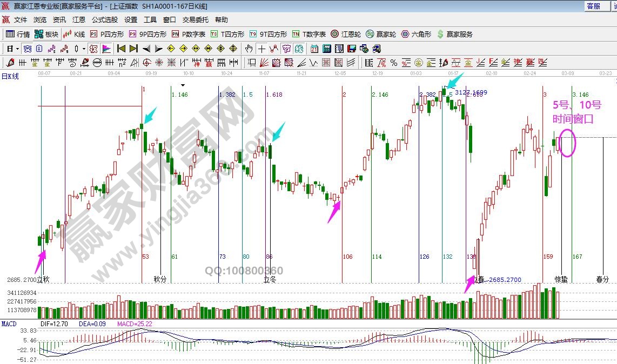Open the candlestick style dropdown arrow
This screenshot has width=617, height=364.
tap(84, 49)
